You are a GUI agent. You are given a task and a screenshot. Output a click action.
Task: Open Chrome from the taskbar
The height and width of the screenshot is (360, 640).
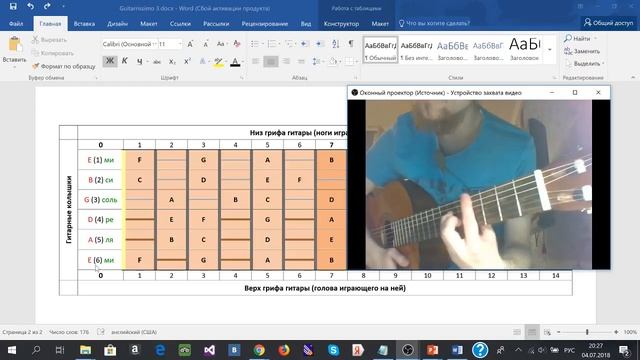tap(259, 350)
